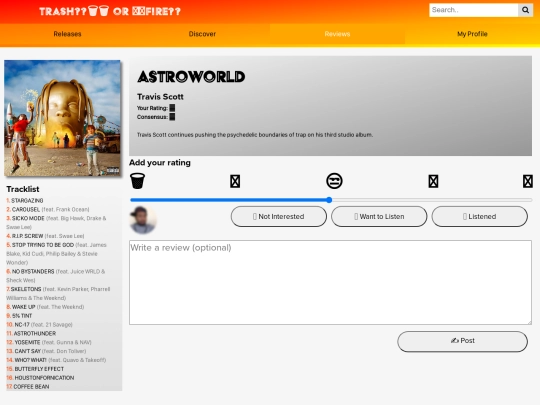
Task: Click the rating slider handle
Action: (x=329, y=200)
